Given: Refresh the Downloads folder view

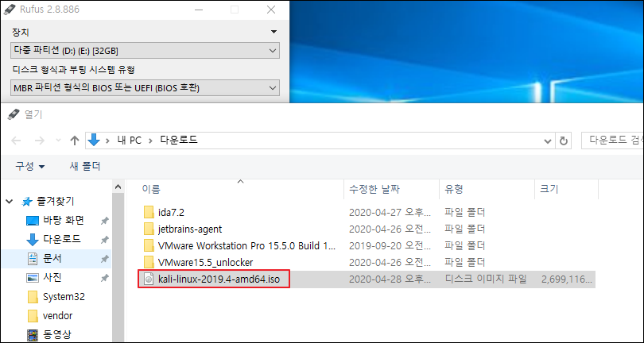Looking at the screenshot, I should click(x=564, y=141).
